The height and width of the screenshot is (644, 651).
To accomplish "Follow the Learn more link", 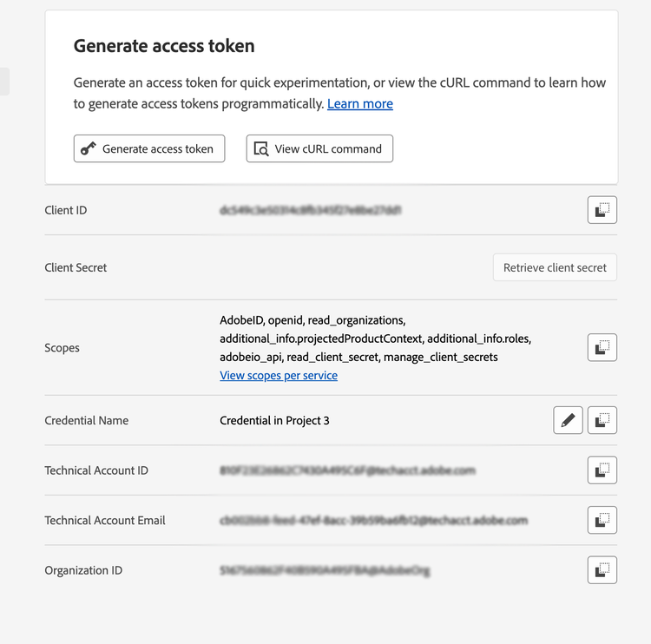I will [x=359, y=104].
